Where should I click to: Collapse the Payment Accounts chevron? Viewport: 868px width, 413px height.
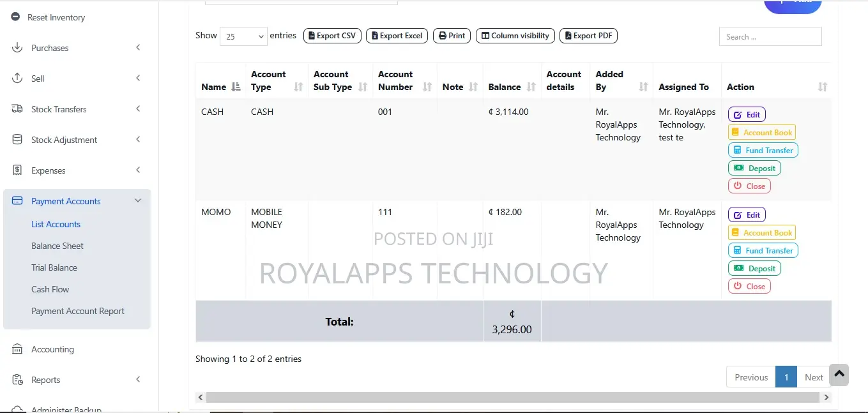(x=138, y=201)
